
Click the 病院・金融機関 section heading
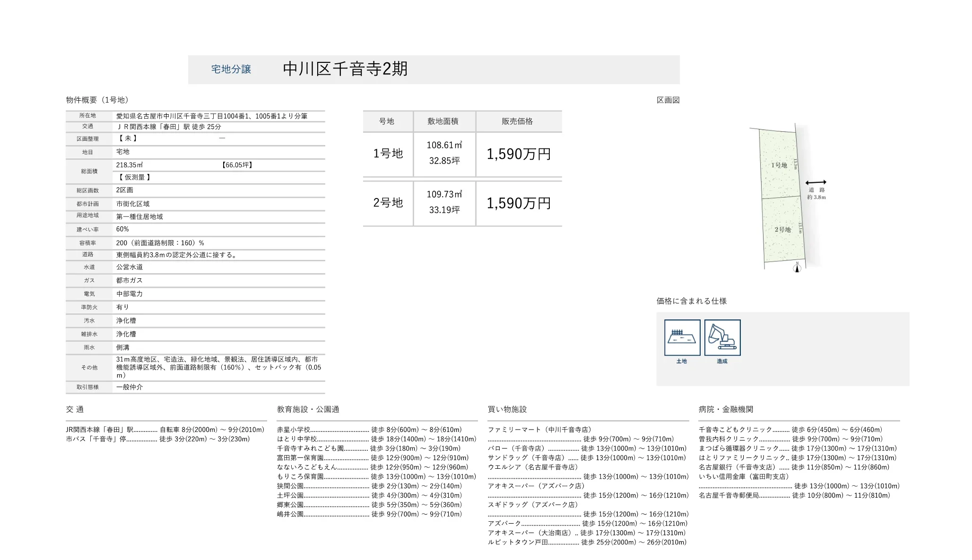(726, 409)
